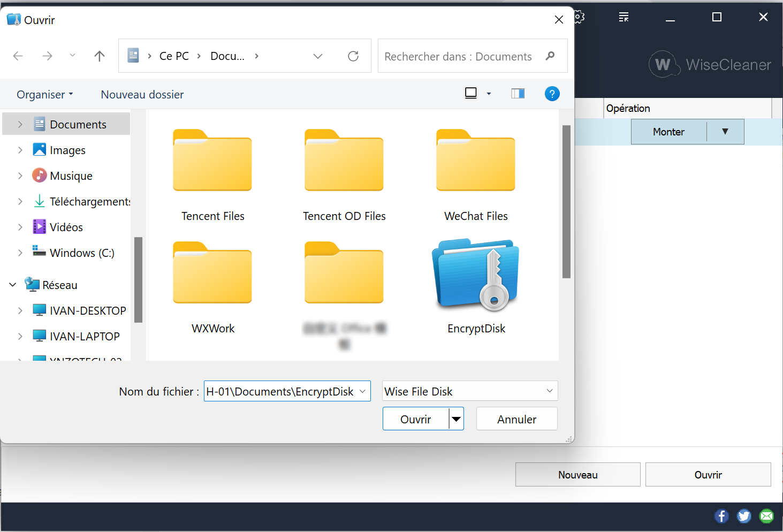Image resolution: width=783 pixels, height=532 pixels.
Task: Click the Monter button
Action: 669,132
